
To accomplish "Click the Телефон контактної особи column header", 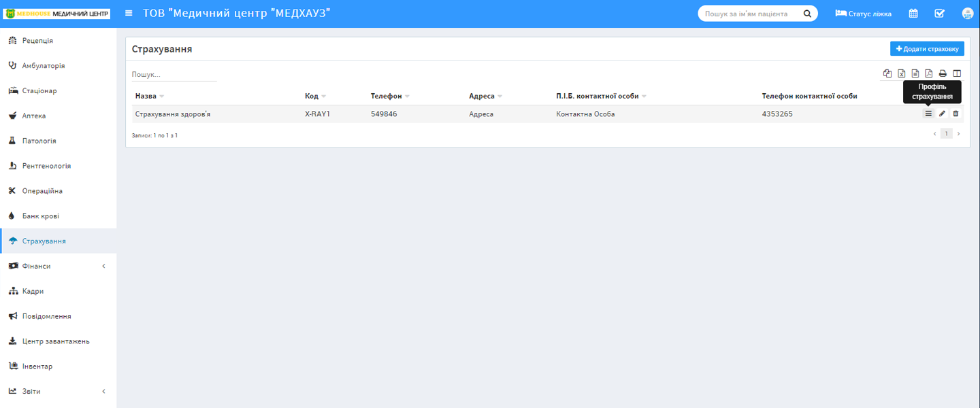I will (x=809, y=97).
